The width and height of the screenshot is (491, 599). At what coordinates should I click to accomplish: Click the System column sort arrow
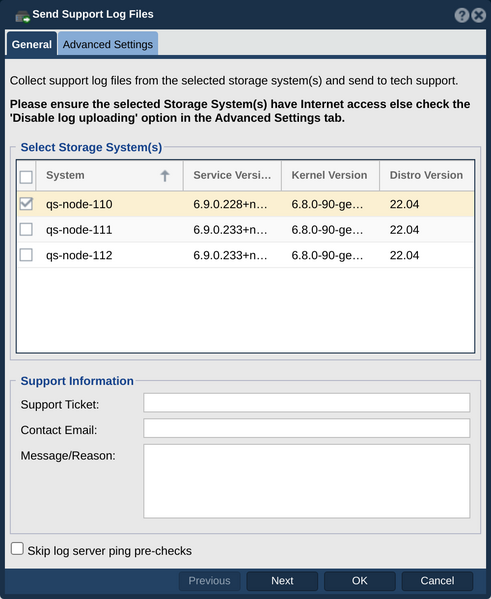click(165, 176)
